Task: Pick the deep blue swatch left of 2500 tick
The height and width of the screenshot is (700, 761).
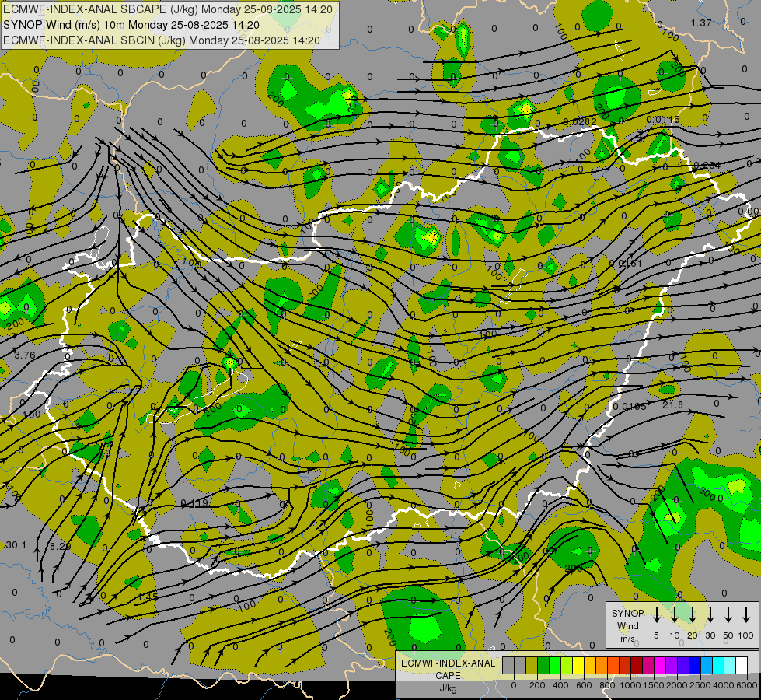Action: (695, 666)
